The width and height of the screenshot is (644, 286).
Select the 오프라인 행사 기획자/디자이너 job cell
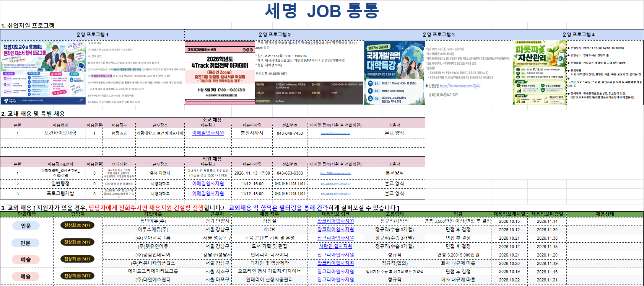(x=270, y=271)
